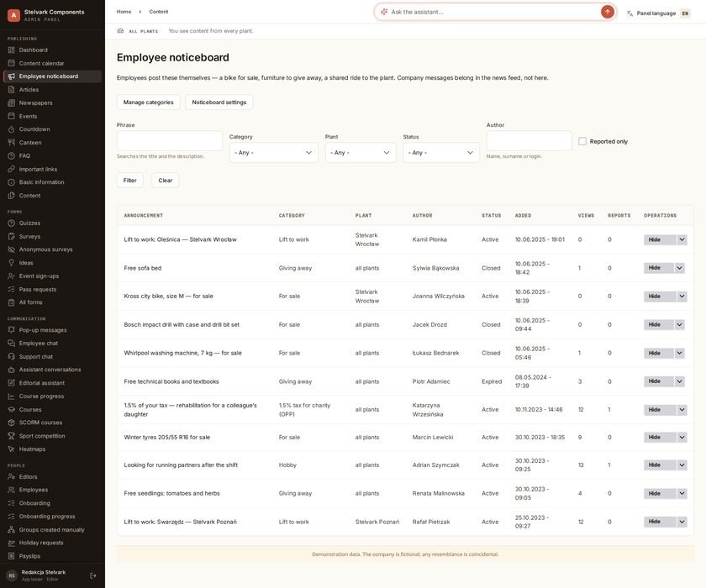Click the Canteen cutlery icon
Screen dimensions: 706x588
[11, 143]
